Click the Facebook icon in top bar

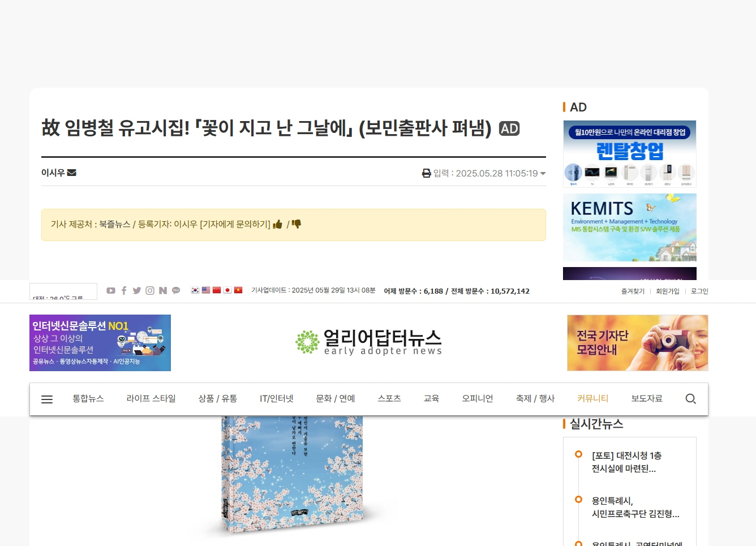124,290
